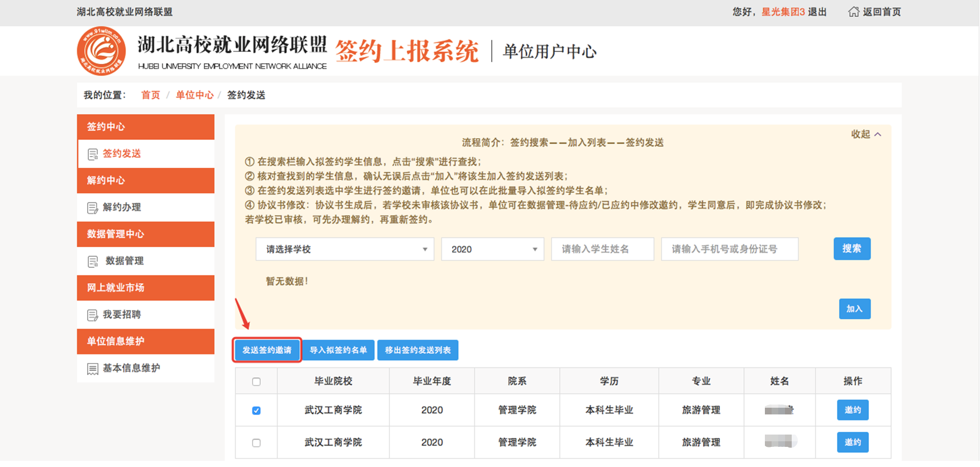Click 邀约 button in the first row
The height and width of the screenshot is (467, 980).
click(x=853, y=411)
